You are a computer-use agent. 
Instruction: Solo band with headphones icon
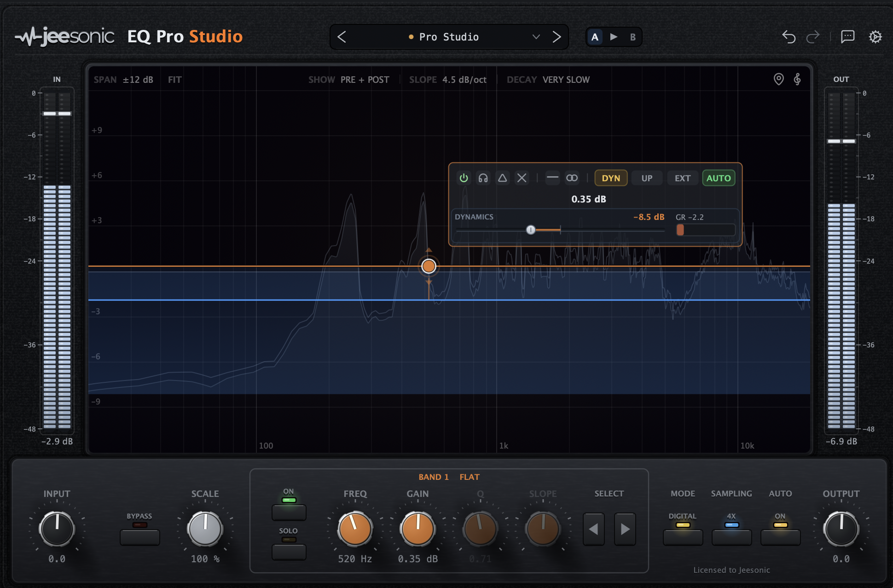(x=483, y=178)
